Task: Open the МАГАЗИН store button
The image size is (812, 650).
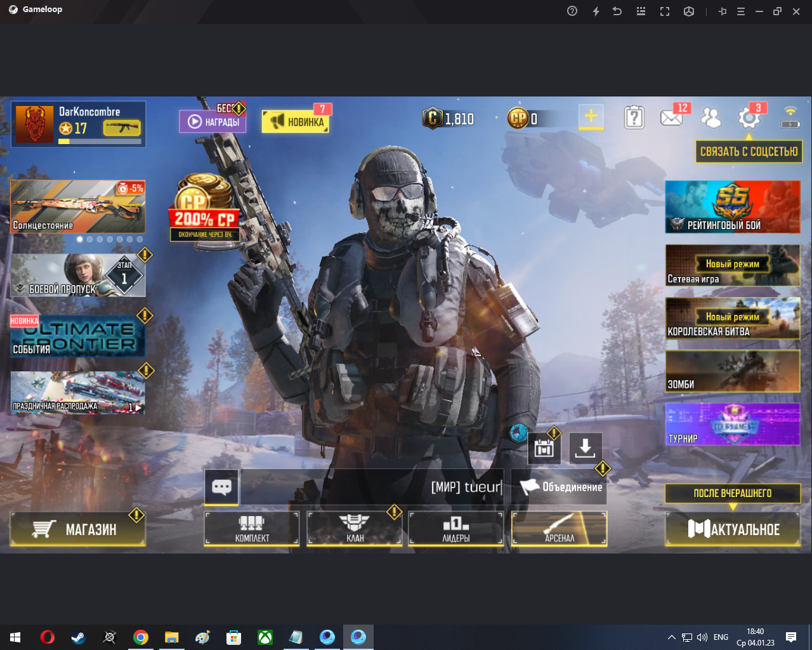Action: (78, 529)
